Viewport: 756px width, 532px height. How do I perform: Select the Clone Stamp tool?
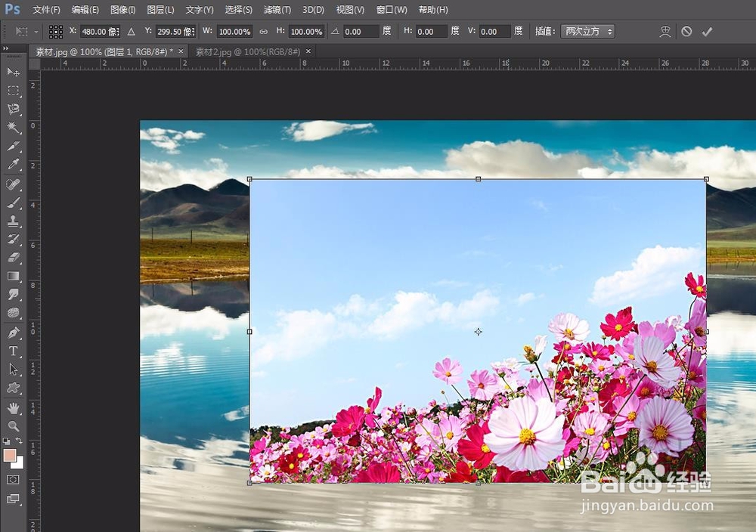click(13, 221)
